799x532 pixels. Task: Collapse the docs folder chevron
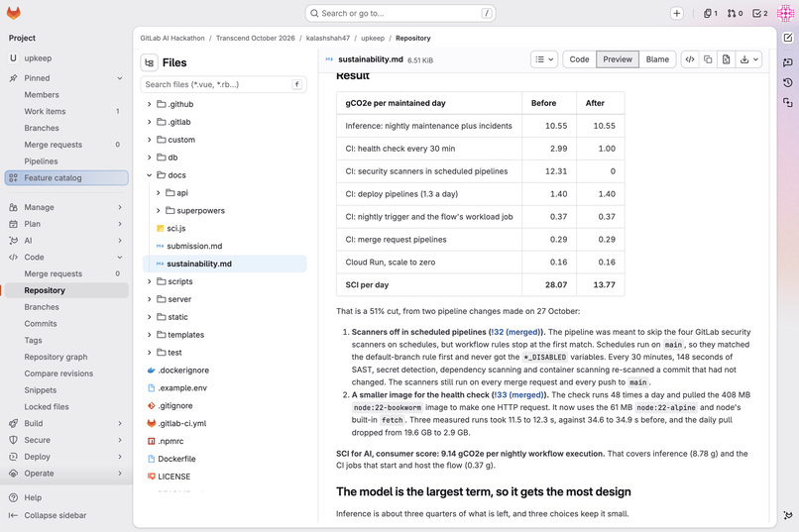click(149, 175)
